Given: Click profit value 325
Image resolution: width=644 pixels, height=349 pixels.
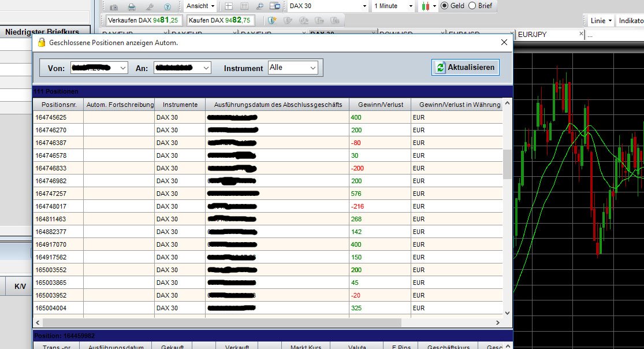Looking at the screenshot, I should pyautogui.click(x=356, y=309).
